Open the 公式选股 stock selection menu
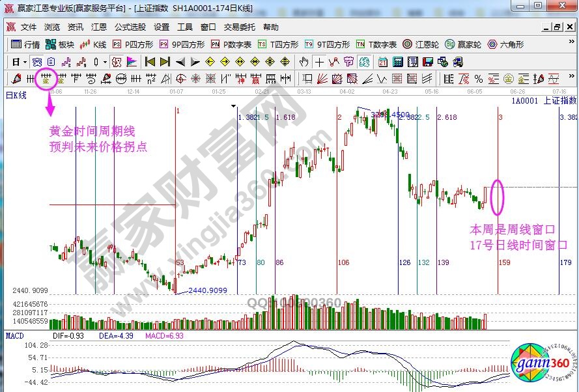Viewport: 579px width, 392px height. click(x=132, y=27)
